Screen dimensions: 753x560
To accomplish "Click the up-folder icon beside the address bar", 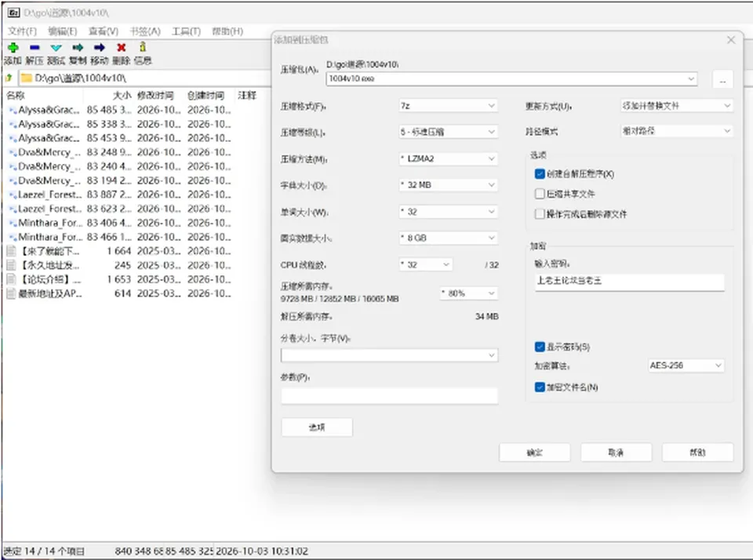I will (8, 78).
